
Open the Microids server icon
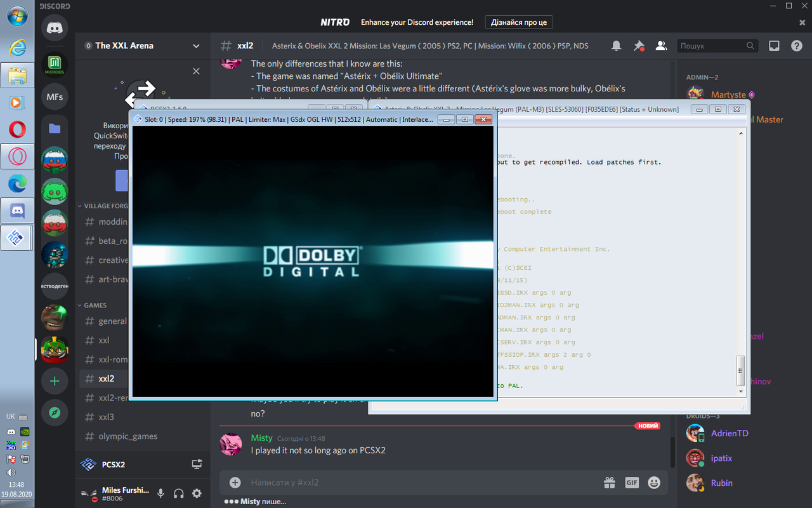[x=55, y=64]
